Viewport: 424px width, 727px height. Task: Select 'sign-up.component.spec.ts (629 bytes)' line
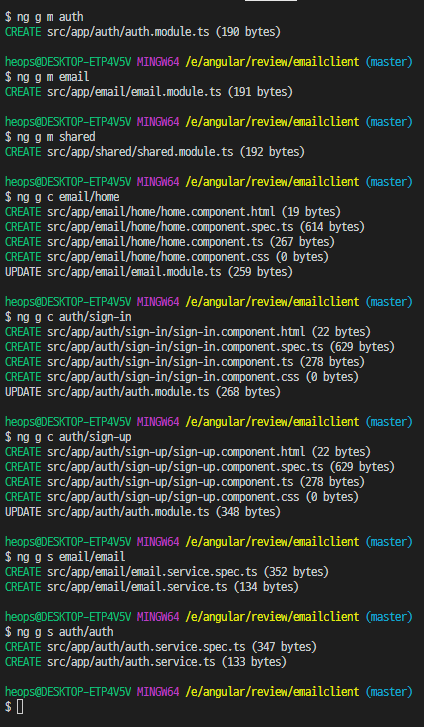[x=200, y=466]
